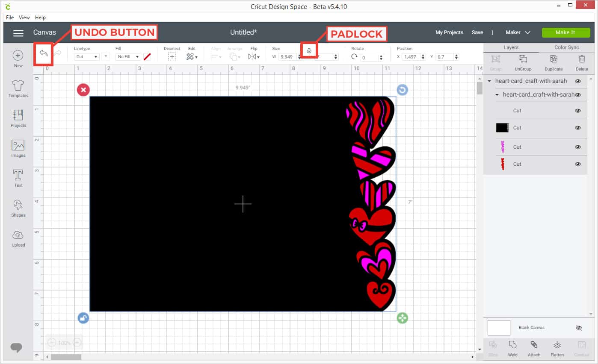Screen dimensions: 598x364
Task: Collapse top heart-card group arrow
Action: tap(489, 81)
